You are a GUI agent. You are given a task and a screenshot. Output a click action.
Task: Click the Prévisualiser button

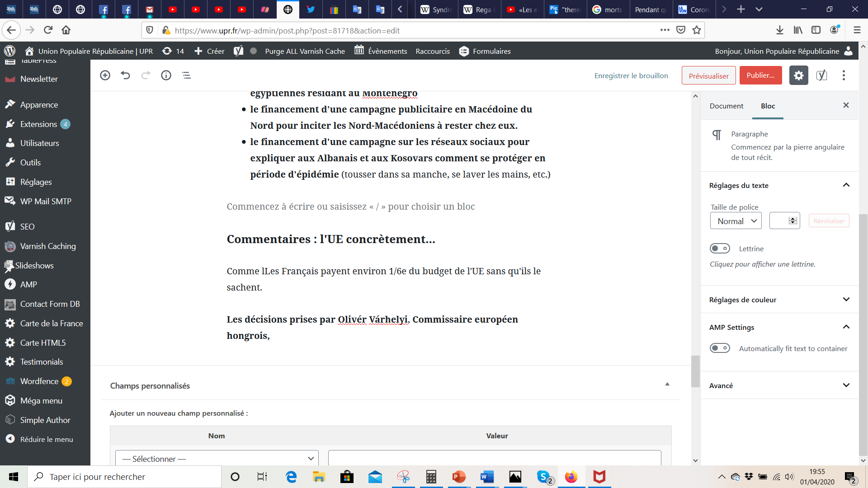tap(708, 76)
